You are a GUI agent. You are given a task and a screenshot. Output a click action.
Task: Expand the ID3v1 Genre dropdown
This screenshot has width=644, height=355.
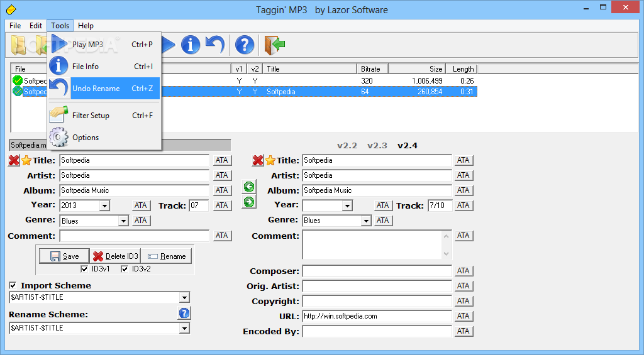coord(123,221)
